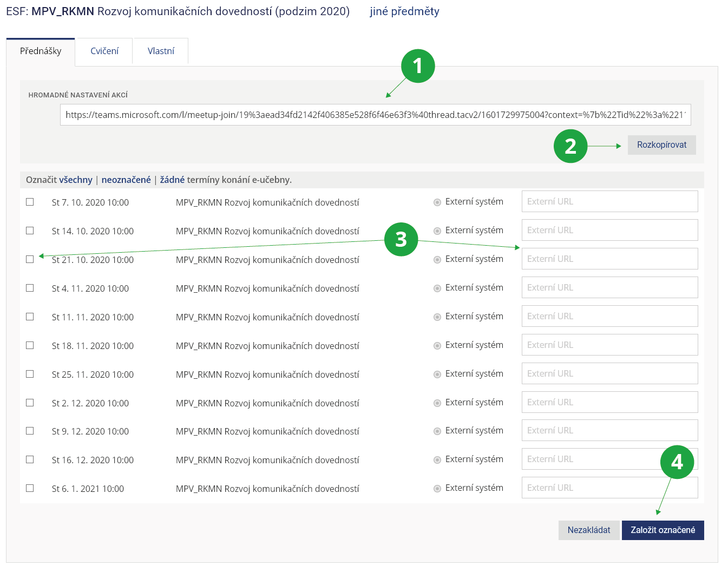Screen dimensions: 728x572
Task: Select Externí systém radio for St 16. 12. 2020
Action: 437,460
